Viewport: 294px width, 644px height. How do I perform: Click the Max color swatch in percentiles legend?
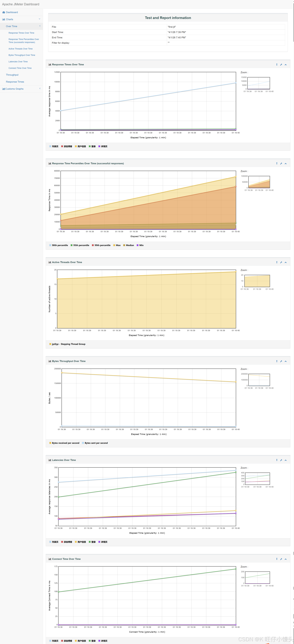[114, 245]
